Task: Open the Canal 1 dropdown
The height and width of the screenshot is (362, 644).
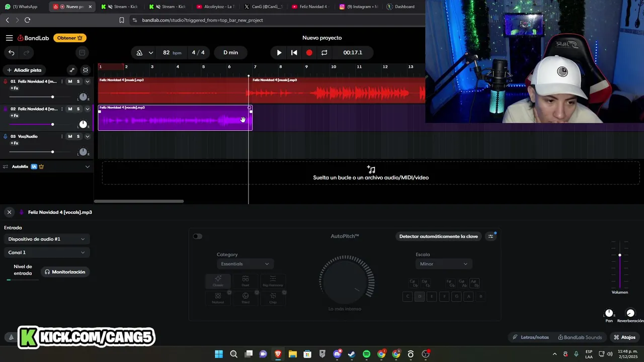Action: [x=47, y=252]
